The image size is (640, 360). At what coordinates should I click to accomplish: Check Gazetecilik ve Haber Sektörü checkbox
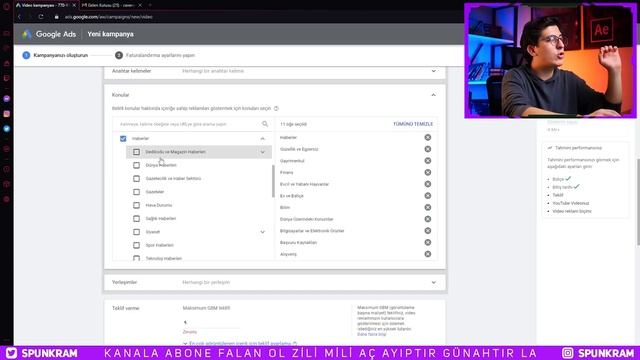136,178
